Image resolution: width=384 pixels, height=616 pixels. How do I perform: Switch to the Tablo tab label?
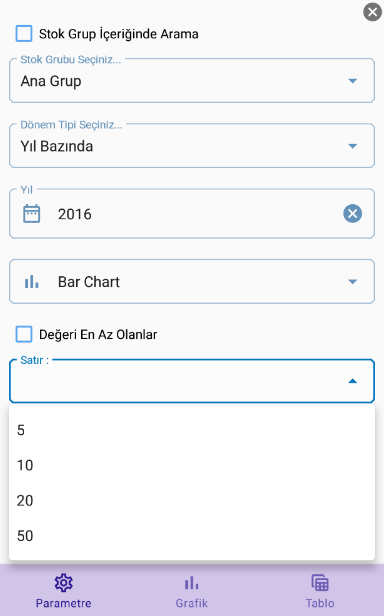pyautogui.click(x=320, y=603)
